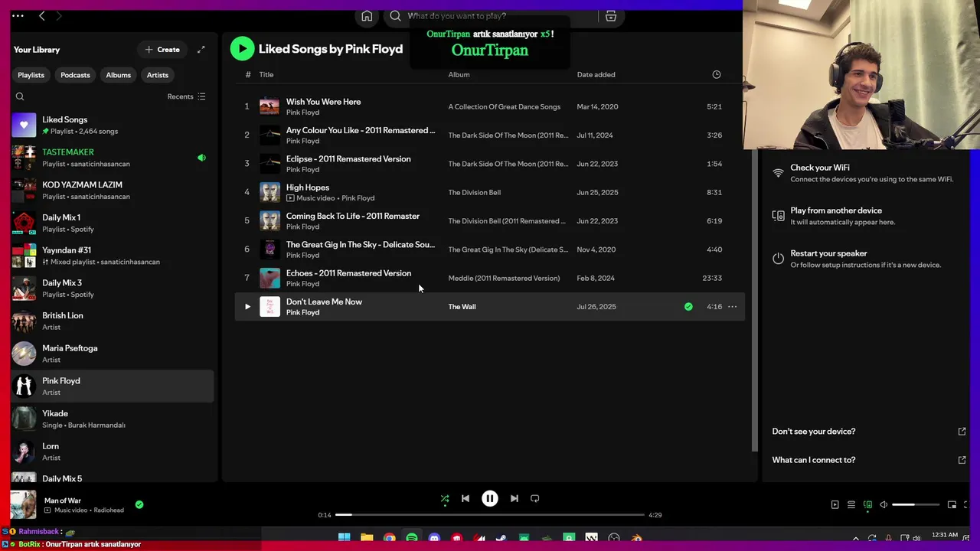Open the Recents sort dropdown
This screenshot has height=551, width=980.
pos(186,96)
